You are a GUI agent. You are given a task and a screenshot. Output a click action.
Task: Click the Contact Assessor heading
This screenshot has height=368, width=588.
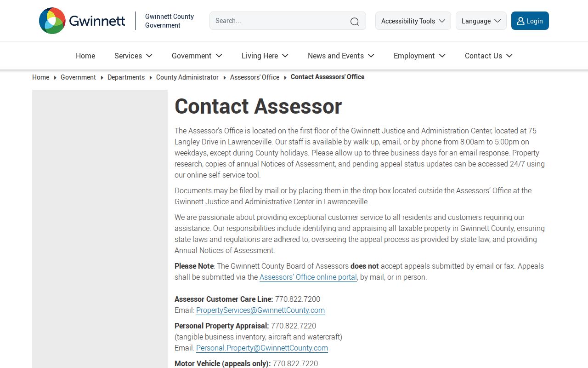[x=258, y=106]
